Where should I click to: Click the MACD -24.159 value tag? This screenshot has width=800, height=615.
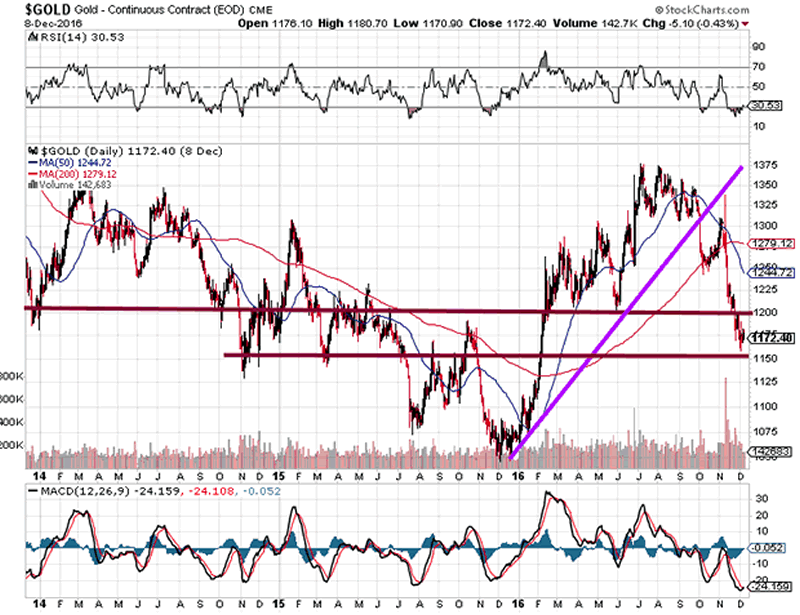click(x=754, y=587)
